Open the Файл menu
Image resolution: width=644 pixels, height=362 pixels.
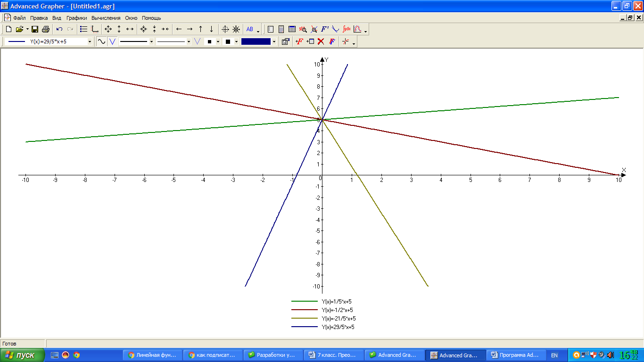[x=19, y=18]
